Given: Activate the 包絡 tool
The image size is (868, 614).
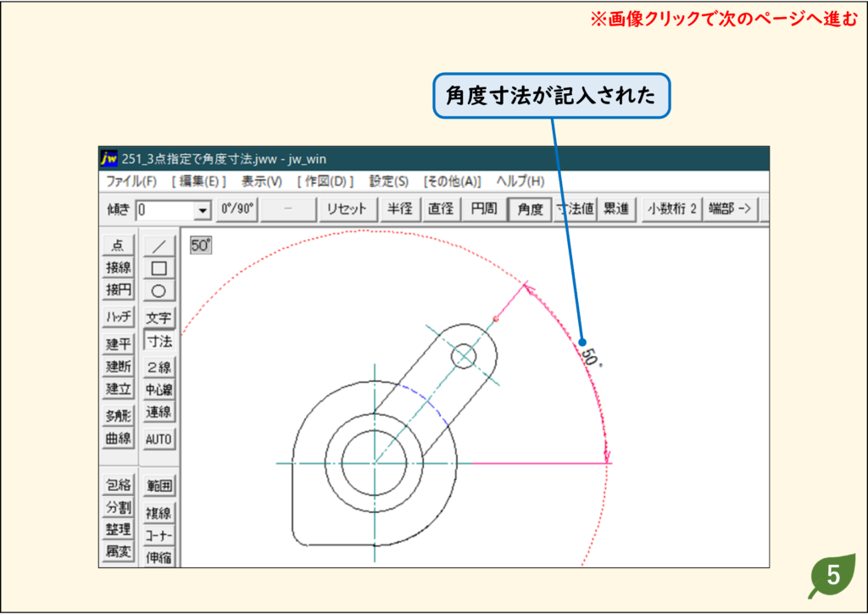Looking at the screenshot, I should (x=118, y=484).
